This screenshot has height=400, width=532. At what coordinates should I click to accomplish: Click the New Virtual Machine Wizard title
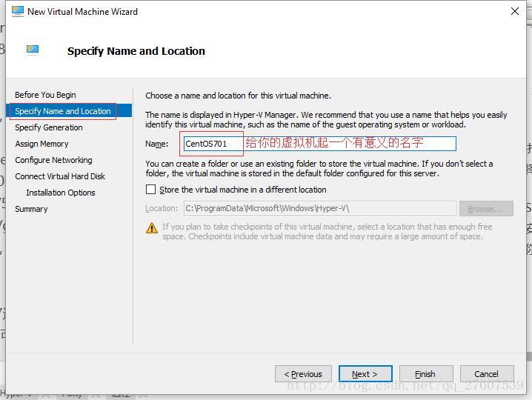(82, 12)
